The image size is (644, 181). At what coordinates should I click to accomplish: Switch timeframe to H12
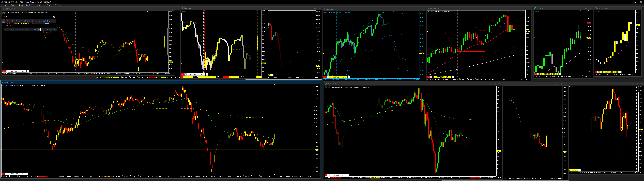43,29
